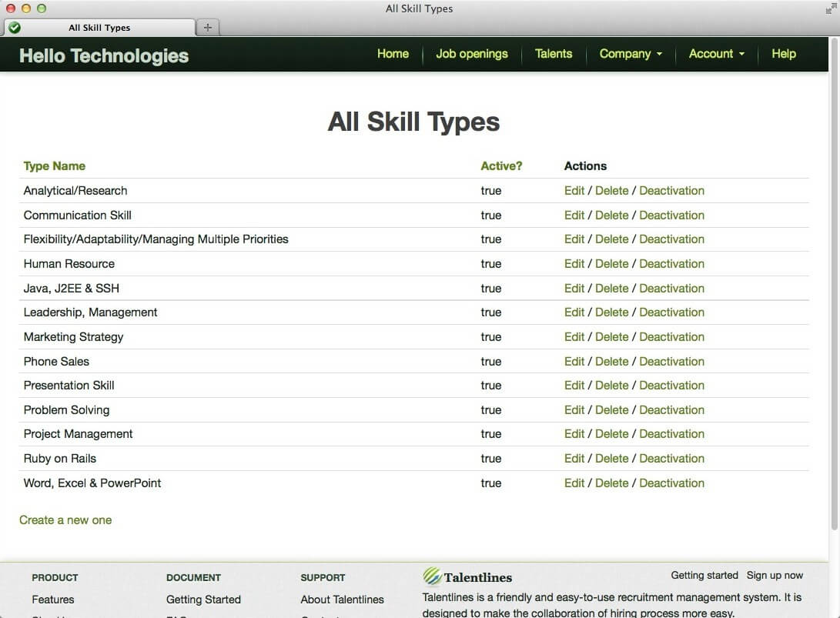Click the Actions column header

tap(585, 166)
